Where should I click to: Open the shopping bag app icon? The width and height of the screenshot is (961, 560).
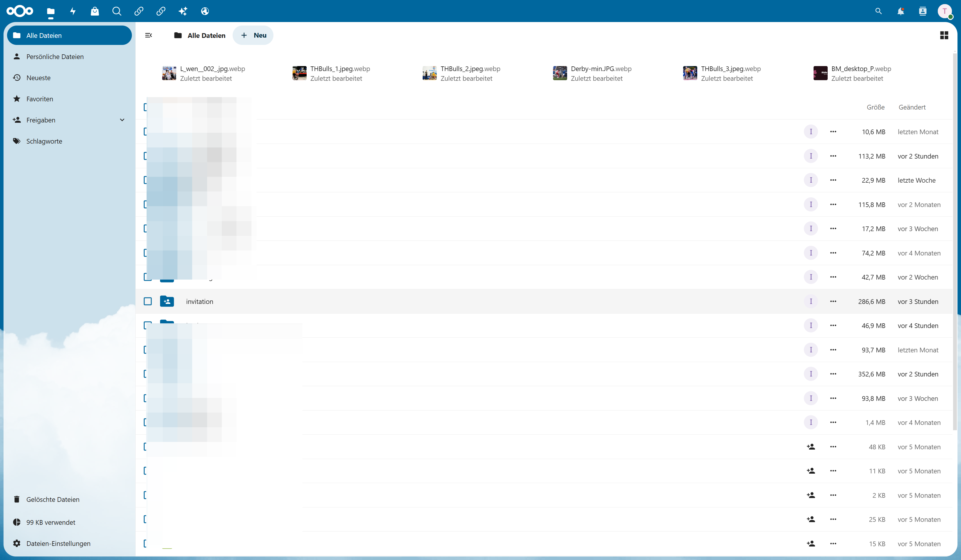95,11
